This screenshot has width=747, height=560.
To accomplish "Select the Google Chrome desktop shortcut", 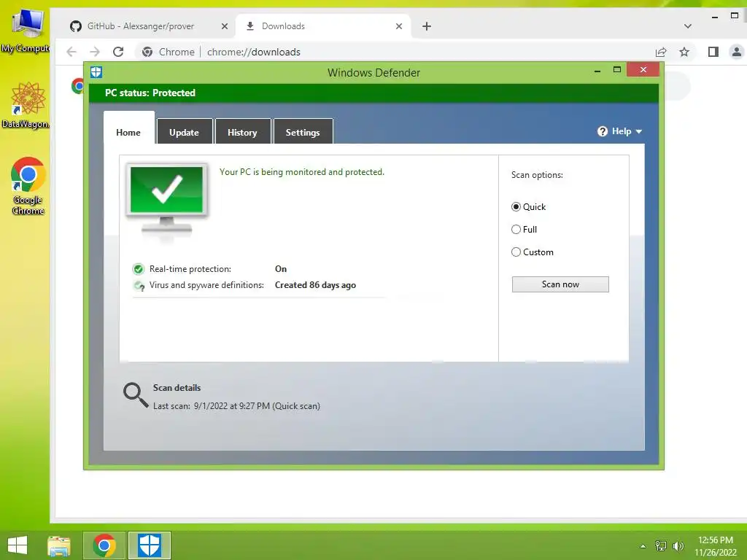I will coord(28,186).
